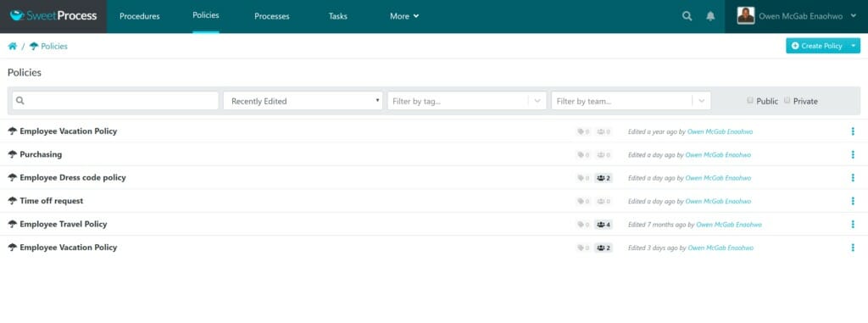Viewport: 868px width, 323px height.
Task: Click the Create Policy button
Action: point(816,46)
